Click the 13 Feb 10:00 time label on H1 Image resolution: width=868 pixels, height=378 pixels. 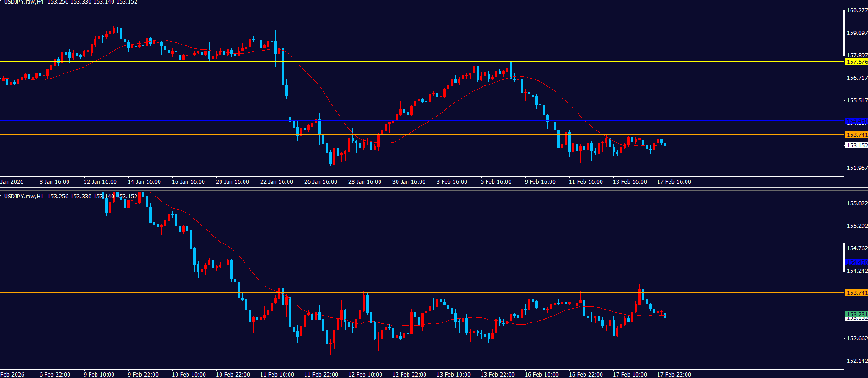[x=453, y=375]
